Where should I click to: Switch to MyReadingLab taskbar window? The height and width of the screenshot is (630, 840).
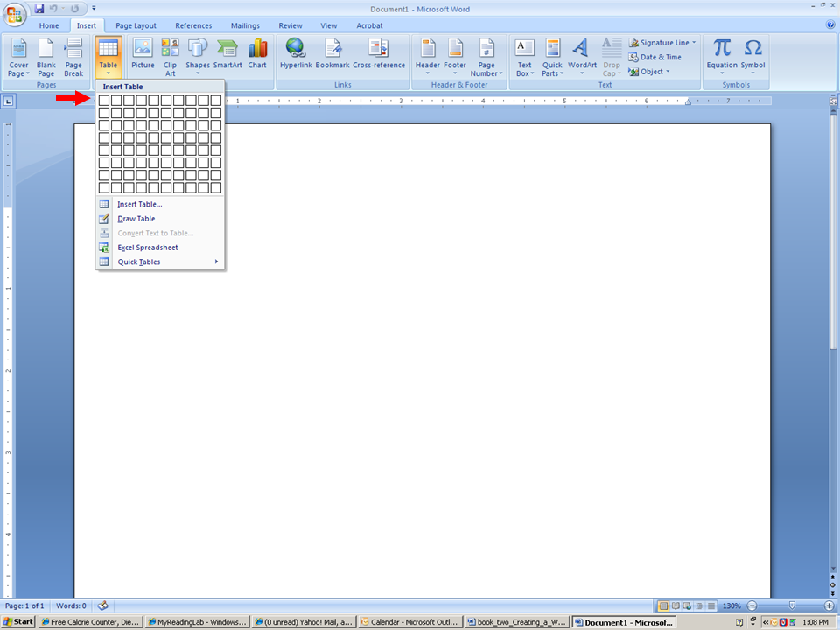(197, 622)
